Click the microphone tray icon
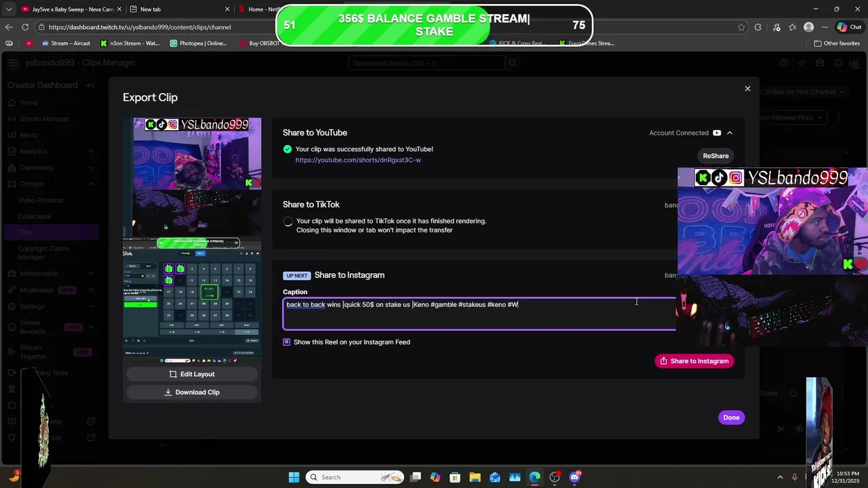The height and width of the screenshot is (488, 868). (795, 477)
